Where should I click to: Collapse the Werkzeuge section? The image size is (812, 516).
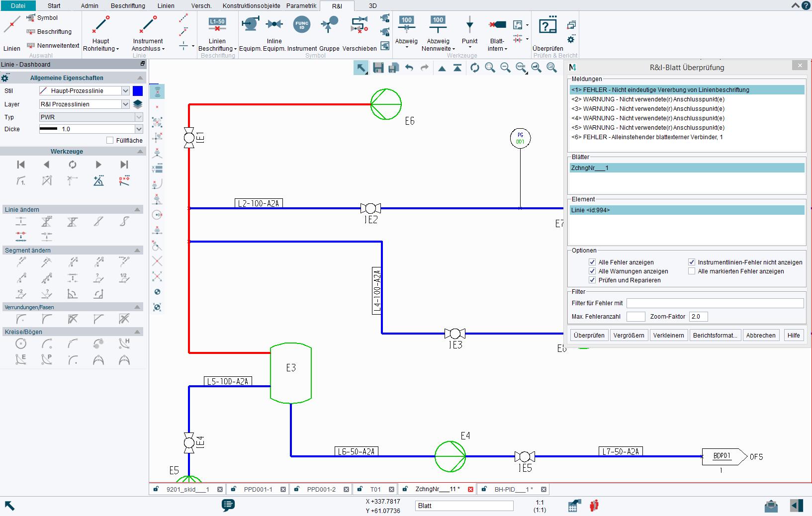140,152
